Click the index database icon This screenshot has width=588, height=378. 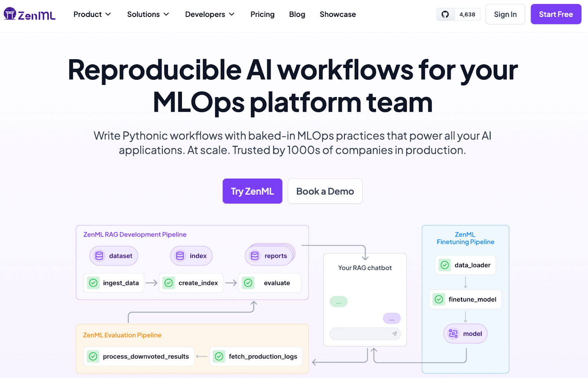180,256
